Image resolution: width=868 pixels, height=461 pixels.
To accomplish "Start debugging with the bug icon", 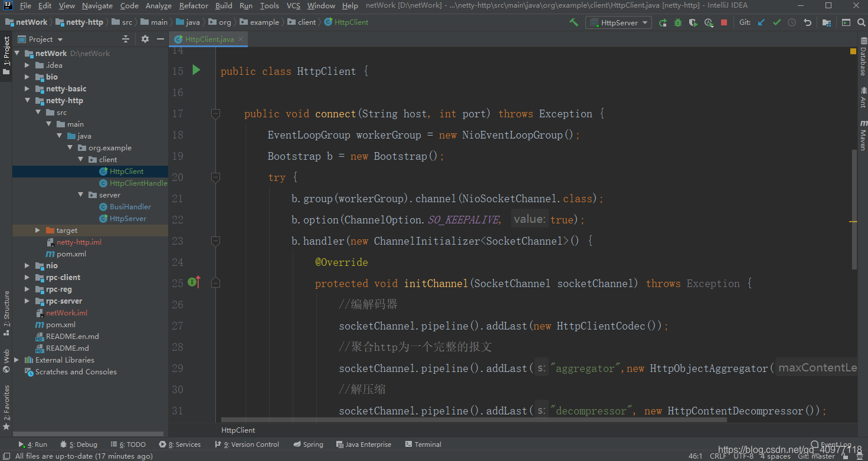I will tap(678, 22).
